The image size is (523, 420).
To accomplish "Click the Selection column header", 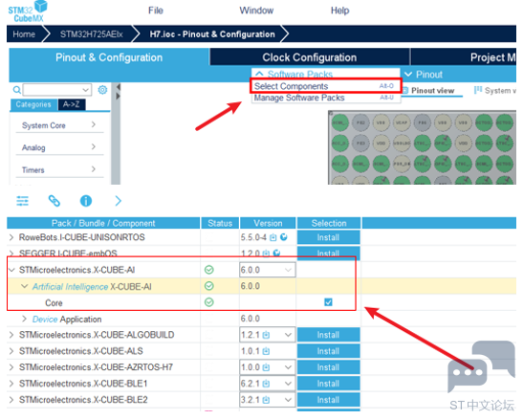I will click(x=329, y=223).
